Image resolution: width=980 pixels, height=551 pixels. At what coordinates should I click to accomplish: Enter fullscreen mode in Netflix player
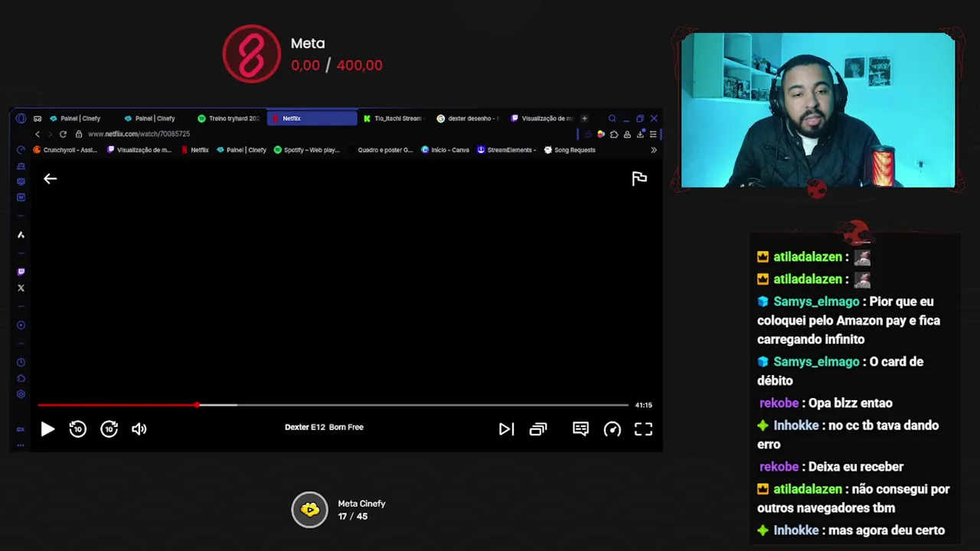coord(643,429)
